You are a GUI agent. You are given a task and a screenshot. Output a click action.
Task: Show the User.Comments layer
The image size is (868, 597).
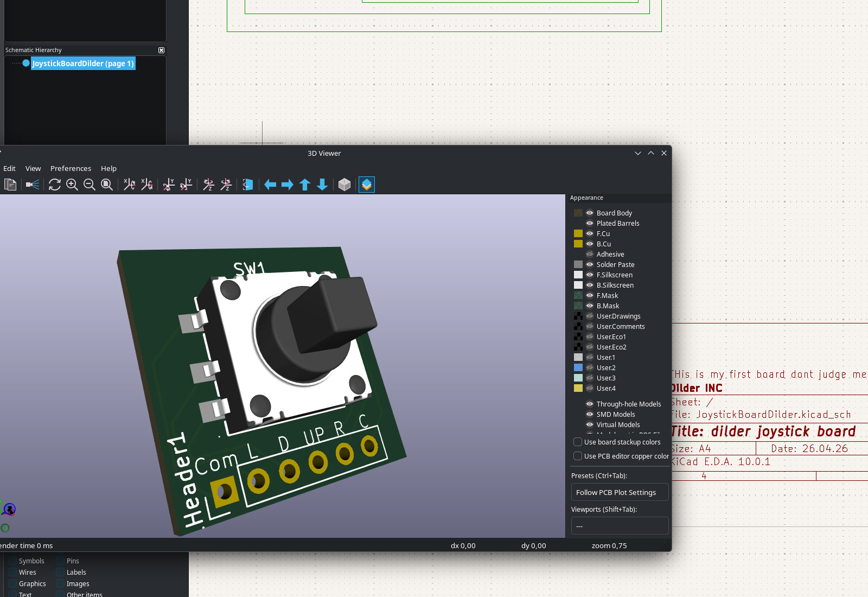pyautogui.click(x=590, y=326)
